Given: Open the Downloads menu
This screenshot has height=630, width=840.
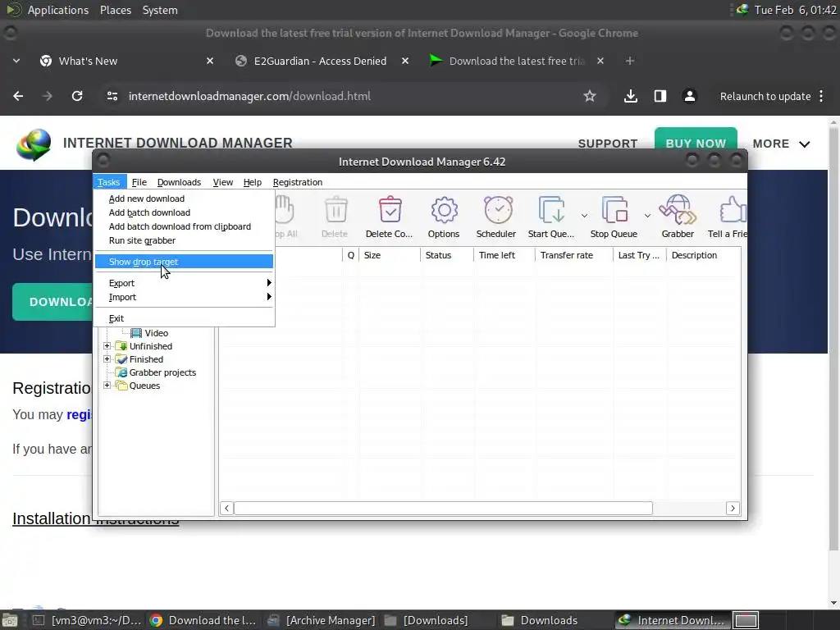Looking at the screenshot, I should tap(179, 182).
